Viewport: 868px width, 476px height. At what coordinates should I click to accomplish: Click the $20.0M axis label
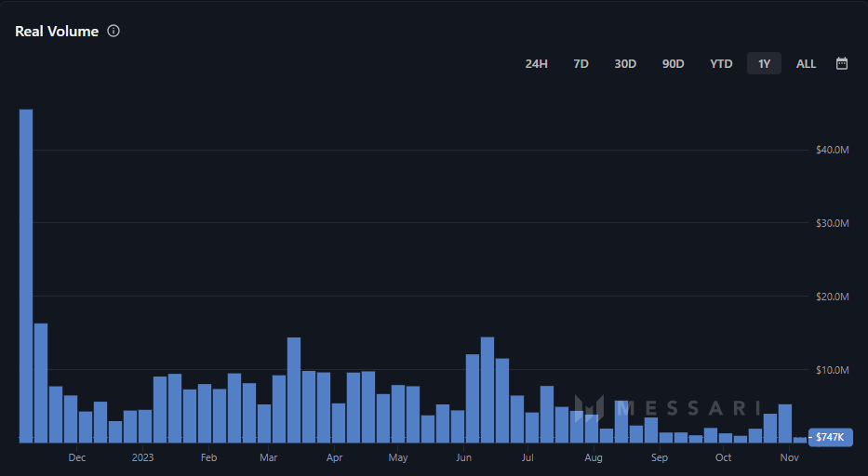(x=832, y=297)
